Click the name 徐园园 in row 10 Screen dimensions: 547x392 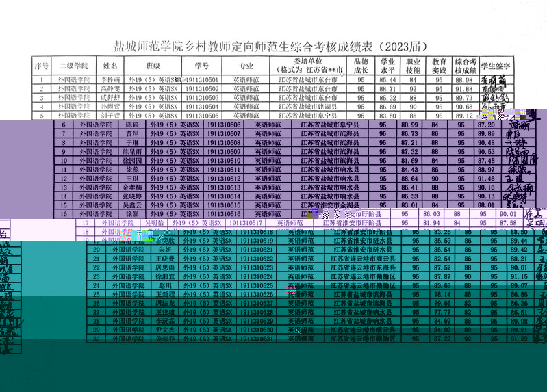[132, 161]
